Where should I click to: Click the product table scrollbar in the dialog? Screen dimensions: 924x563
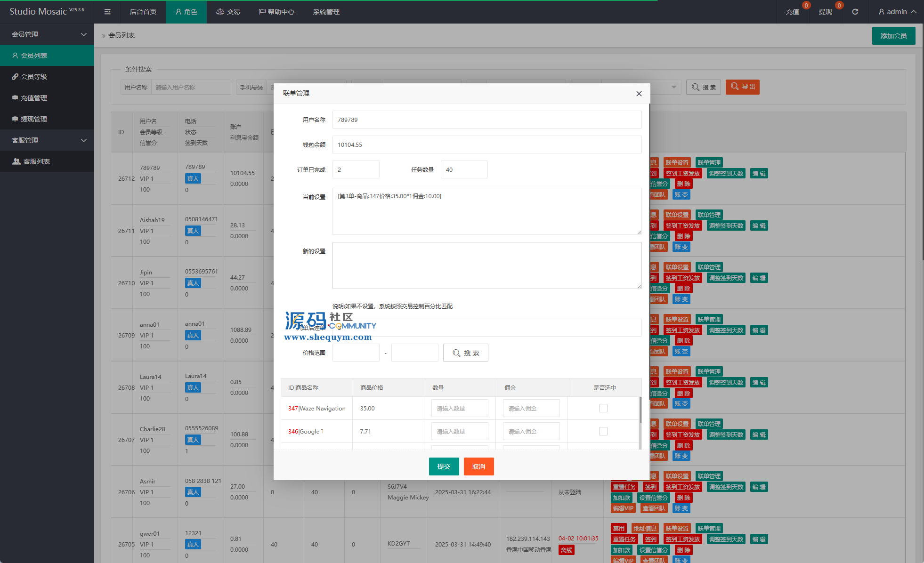coord(640,410)
